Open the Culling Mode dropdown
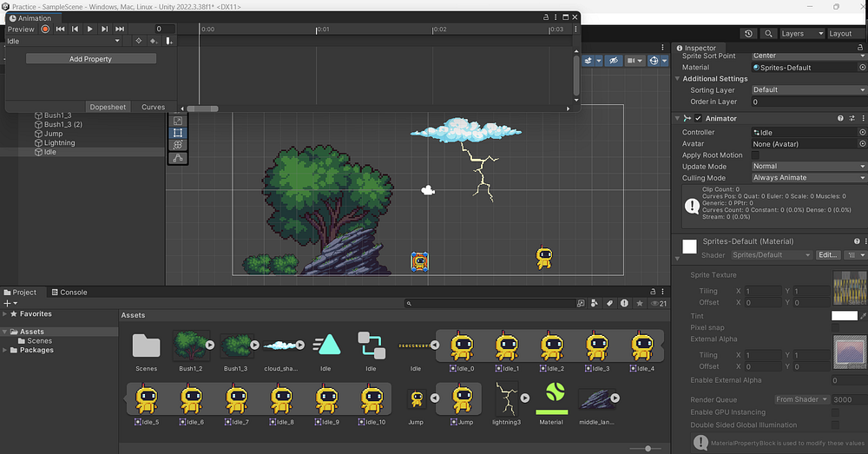The image size is (868, 454). pos(807,178)
